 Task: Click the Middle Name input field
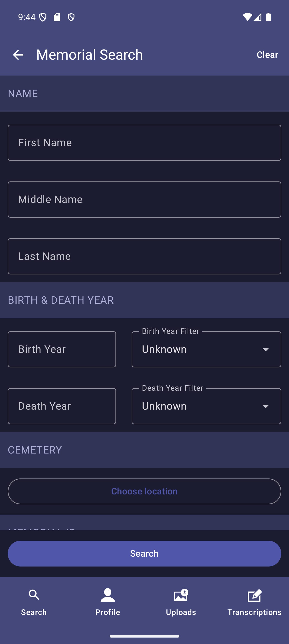(144, 199)
